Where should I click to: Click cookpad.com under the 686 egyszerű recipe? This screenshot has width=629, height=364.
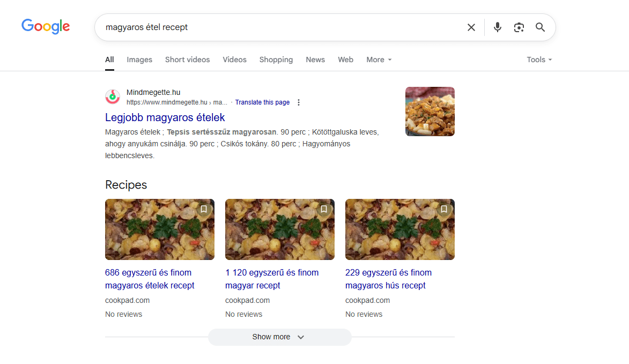127,300
